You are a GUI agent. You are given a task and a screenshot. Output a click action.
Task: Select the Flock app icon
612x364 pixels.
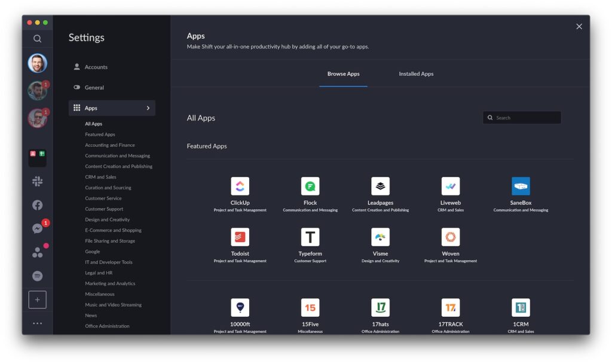click(x=310, y=186)
